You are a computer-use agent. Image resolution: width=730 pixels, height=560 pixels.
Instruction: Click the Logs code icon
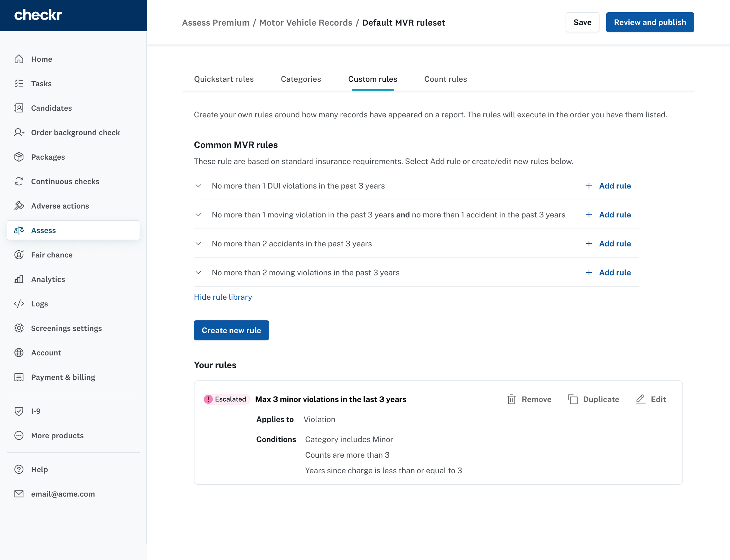point(19,304)
